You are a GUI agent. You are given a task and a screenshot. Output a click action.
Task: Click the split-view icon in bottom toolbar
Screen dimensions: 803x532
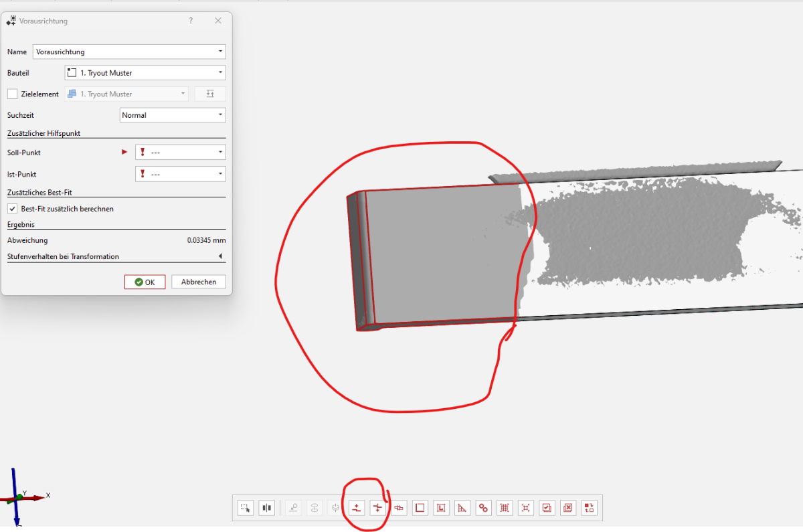(x=267, y=508)
